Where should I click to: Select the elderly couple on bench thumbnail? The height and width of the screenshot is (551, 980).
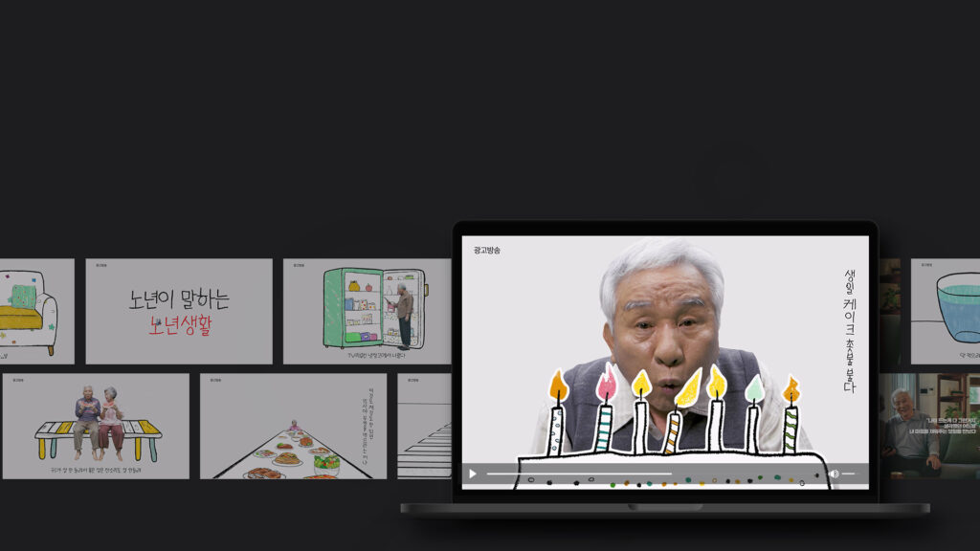[x=96, y=426]
